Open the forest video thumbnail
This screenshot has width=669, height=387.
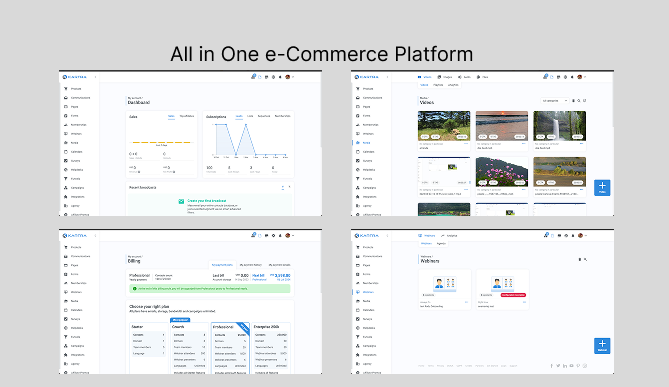(x=444, y=126)
